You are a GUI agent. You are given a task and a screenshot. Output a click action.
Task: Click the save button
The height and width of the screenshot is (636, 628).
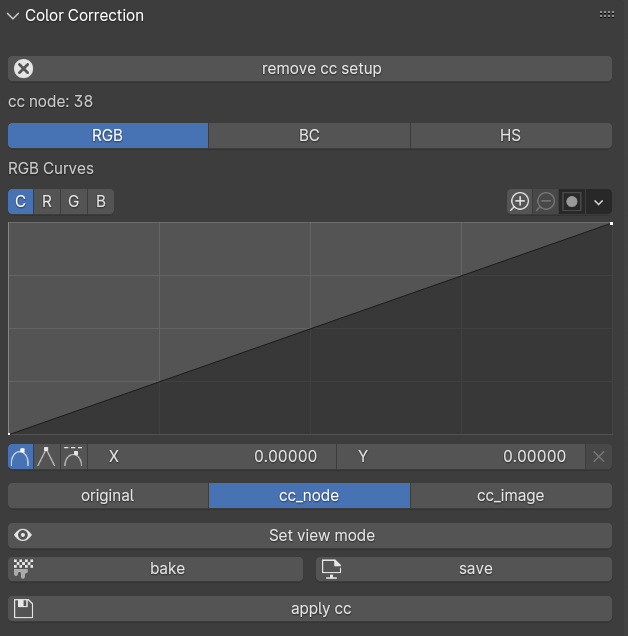(x=464, y=569)
